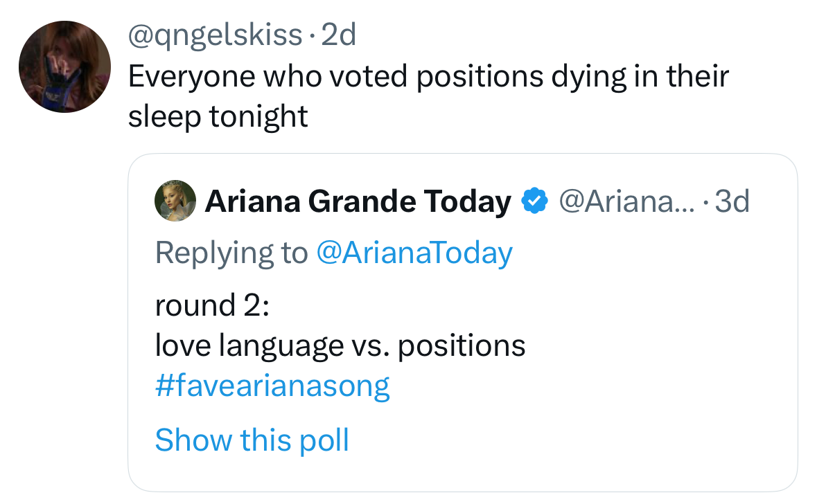
Task: Click Show this poll
Action: coord(252,440)
